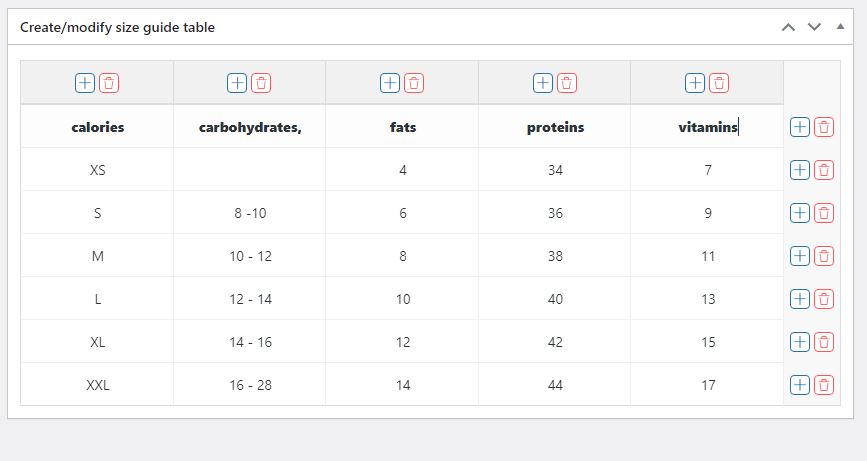Delete the XXL row with its trash icon

tap(824, 385)
